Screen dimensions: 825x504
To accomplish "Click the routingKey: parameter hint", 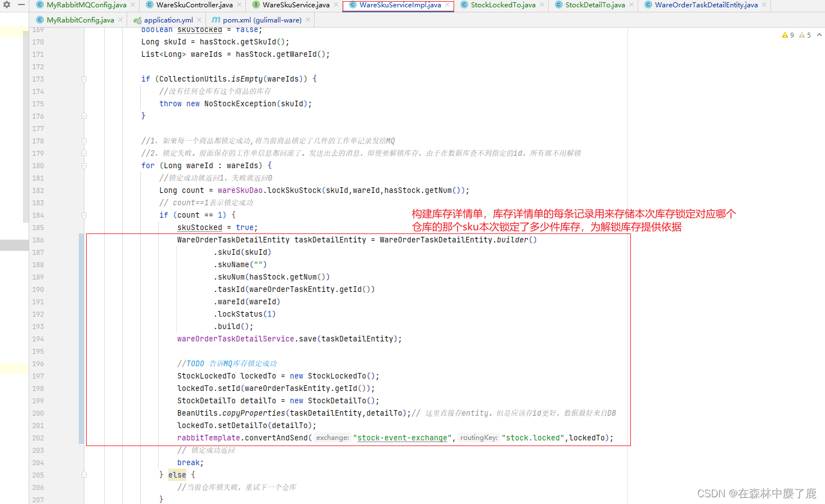I will click(478, 438).
